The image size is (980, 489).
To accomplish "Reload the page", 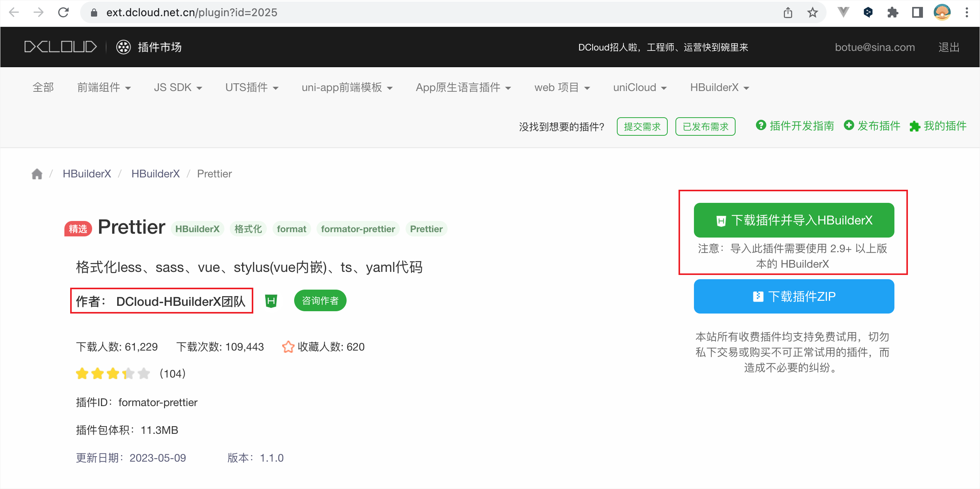I will click(64, 13).
